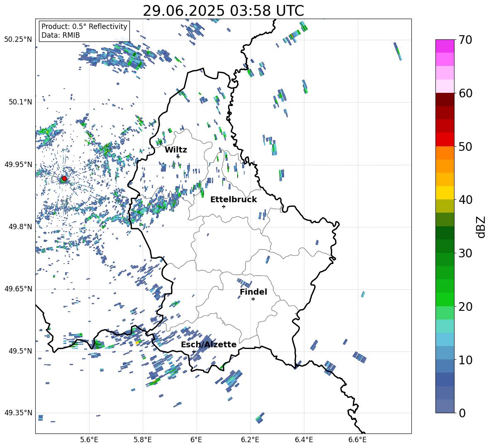
Task: Click the magenta 70 dBZ colorbar segment
Action: [445, 46]
